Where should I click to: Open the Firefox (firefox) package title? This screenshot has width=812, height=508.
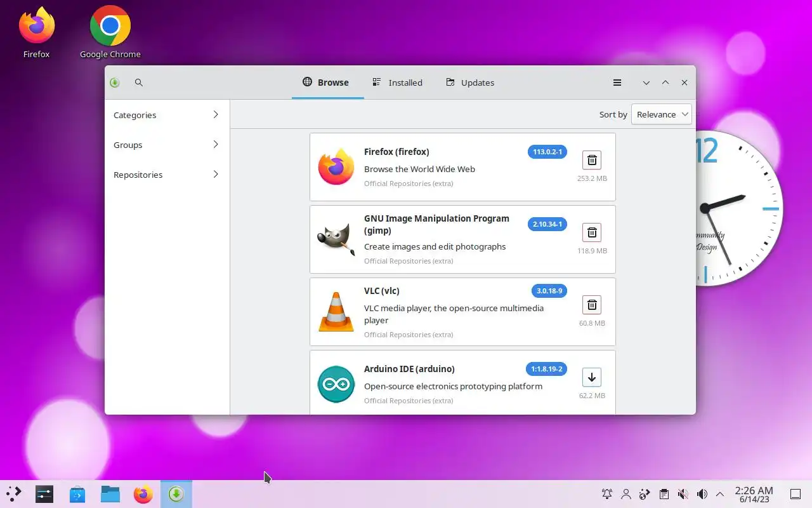click(x=396, y=152)
